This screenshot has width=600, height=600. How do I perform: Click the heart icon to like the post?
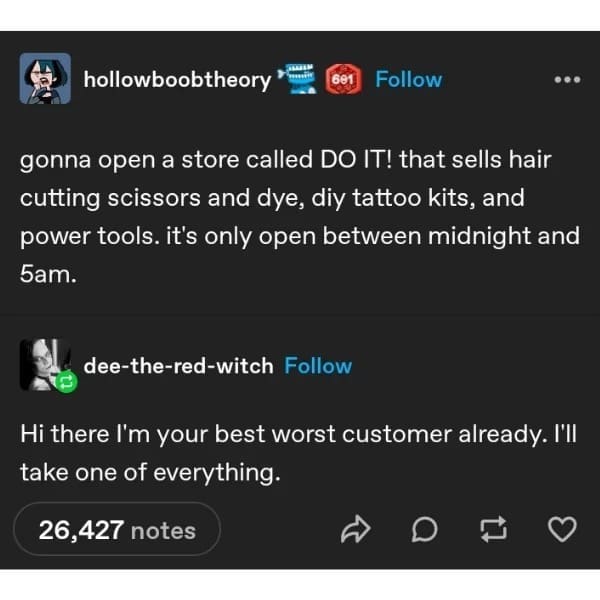pyautogui.click(x=562, y=529)
